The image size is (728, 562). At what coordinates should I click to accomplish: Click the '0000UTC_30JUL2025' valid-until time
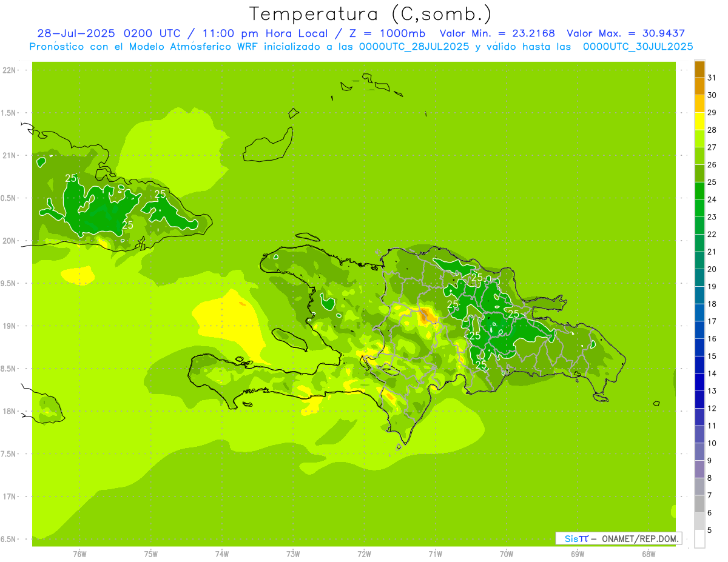coord(638,47)
